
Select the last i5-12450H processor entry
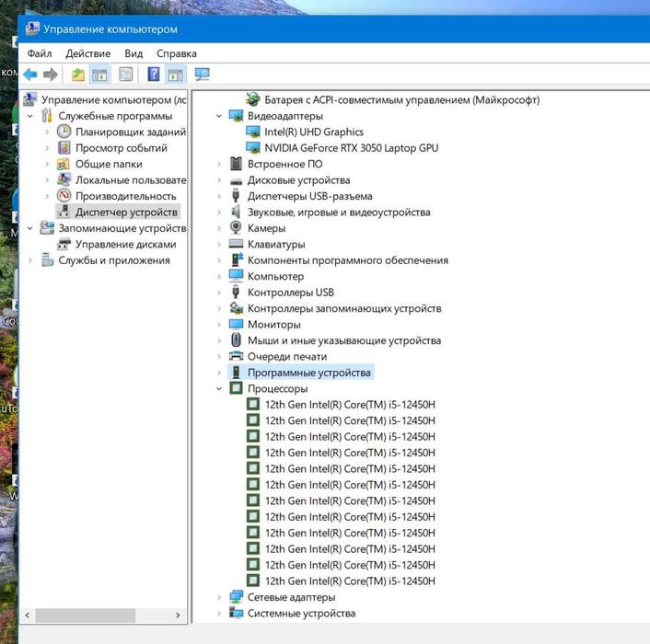350,581
